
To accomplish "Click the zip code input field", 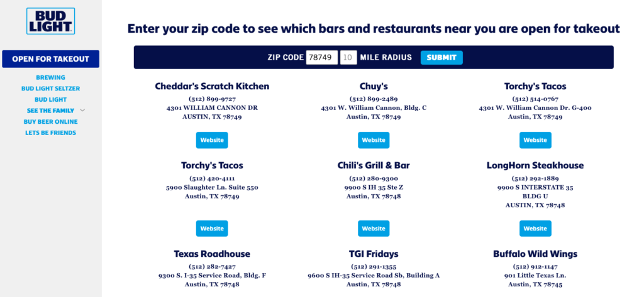I will (x=322, y=58).
